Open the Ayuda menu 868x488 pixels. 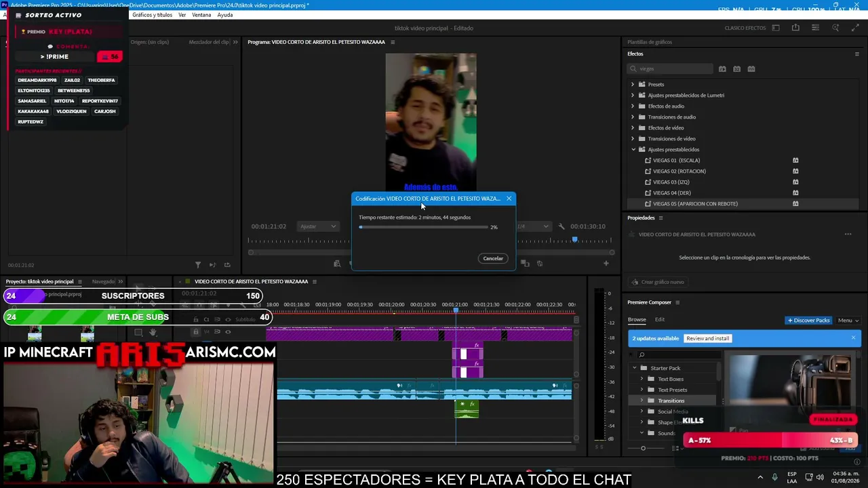[x=225, y=15]
